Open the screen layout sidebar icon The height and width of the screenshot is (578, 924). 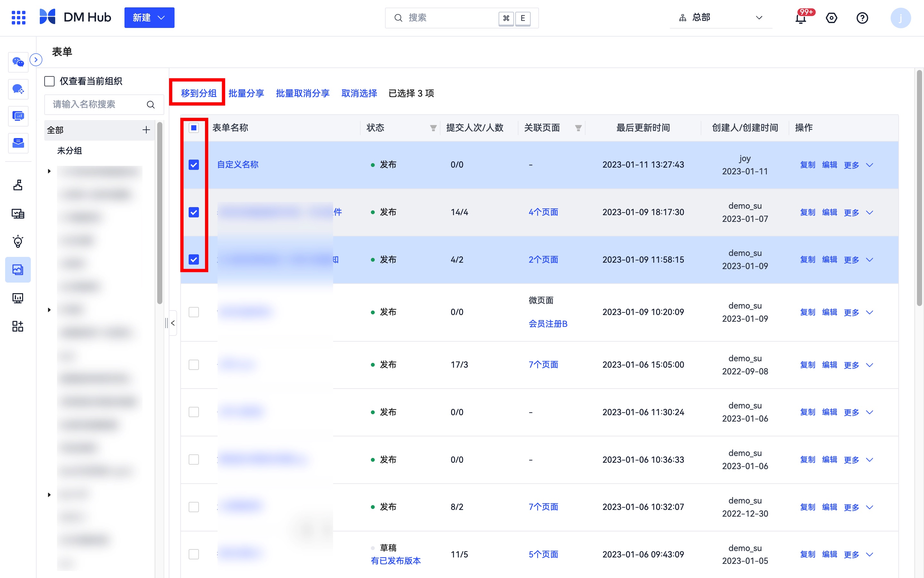coord(18,213)
